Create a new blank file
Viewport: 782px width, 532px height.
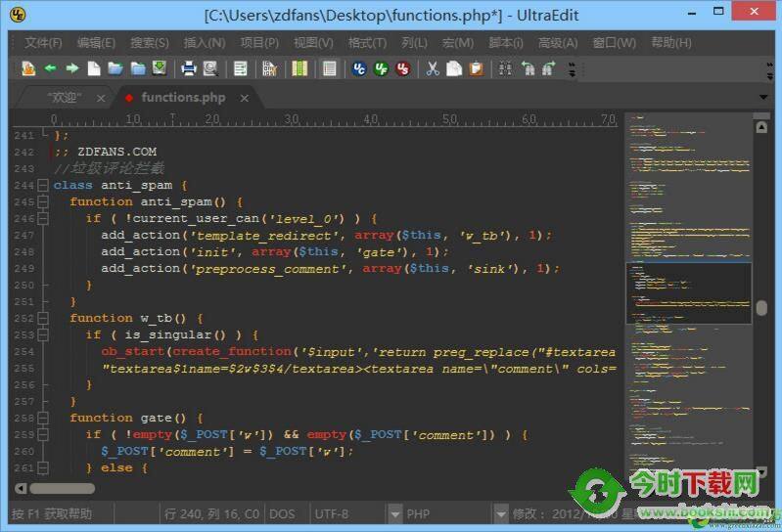[x=94, y=68]
